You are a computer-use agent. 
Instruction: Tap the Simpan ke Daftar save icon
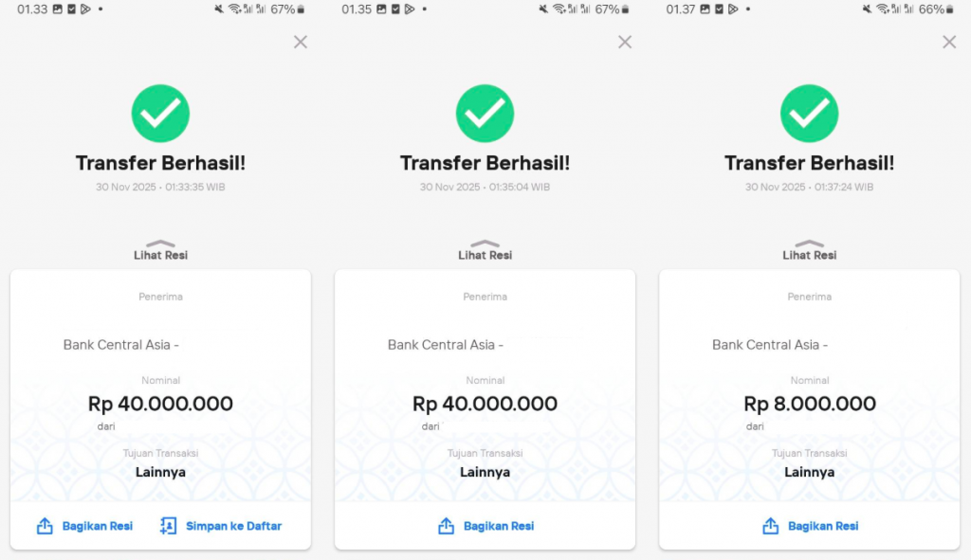tap(169, 526)
